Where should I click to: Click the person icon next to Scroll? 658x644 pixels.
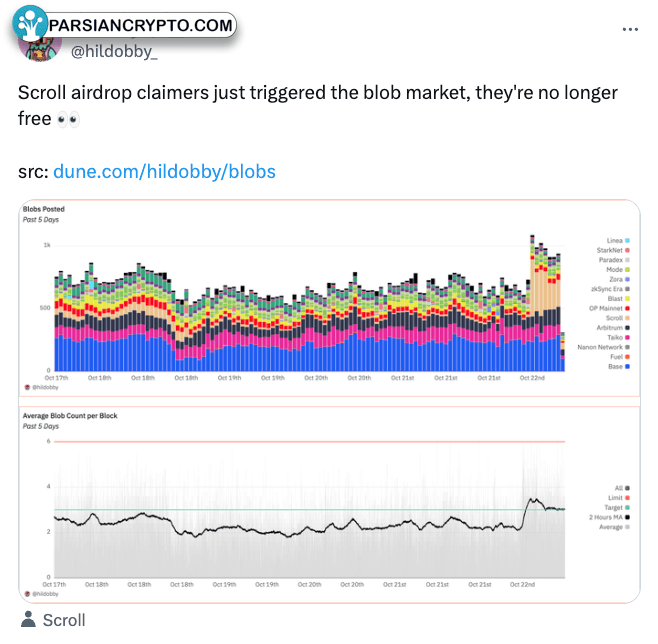pyautogui.click(x=29, y=619)
